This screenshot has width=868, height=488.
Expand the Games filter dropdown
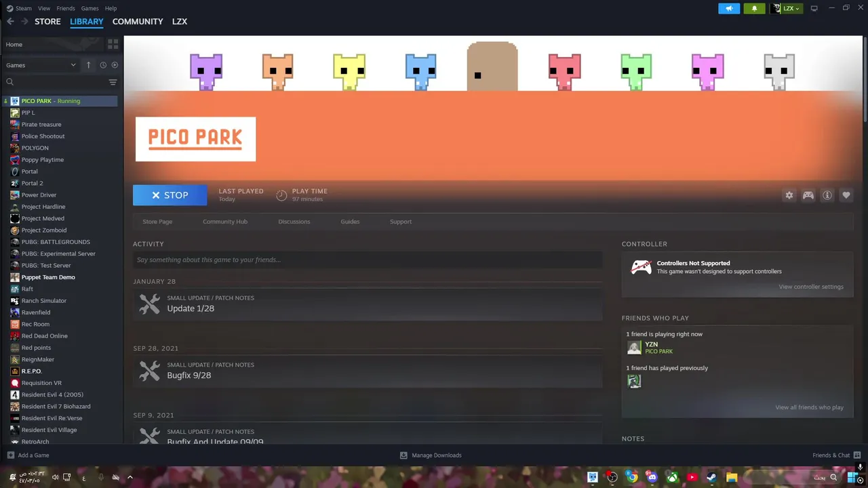[41, 65]
